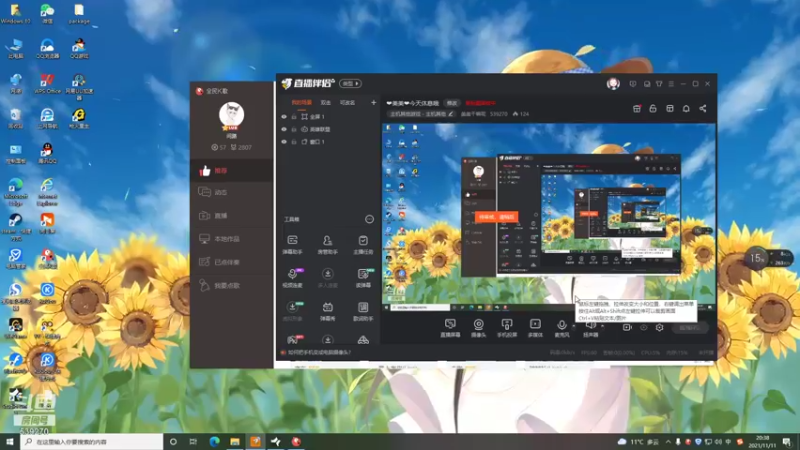
Task: Select the 英雄联盟 source row
Action: click(329, 130)
